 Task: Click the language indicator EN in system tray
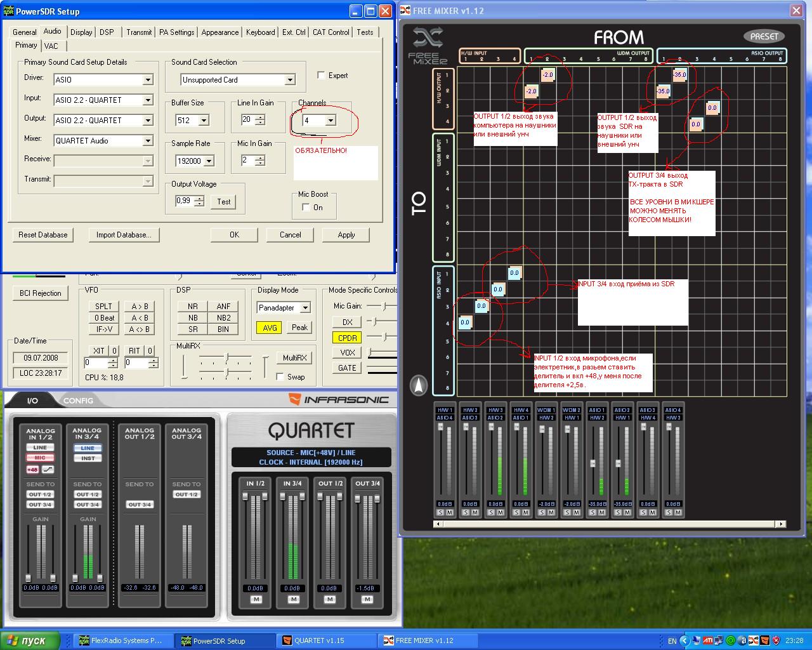672,640
